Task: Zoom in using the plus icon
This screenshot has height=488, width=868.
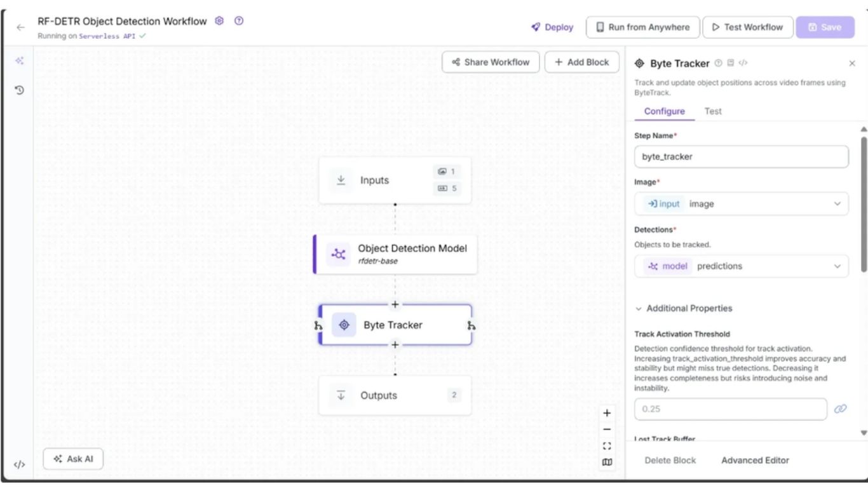Action: click(x=607, y=413)
